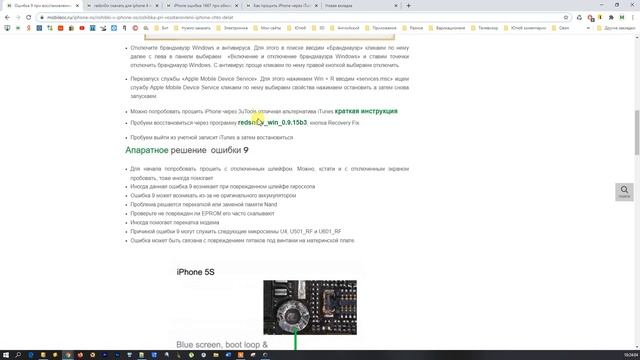
Task: Click the orange square bookmark icon
Action: (60, 28)
